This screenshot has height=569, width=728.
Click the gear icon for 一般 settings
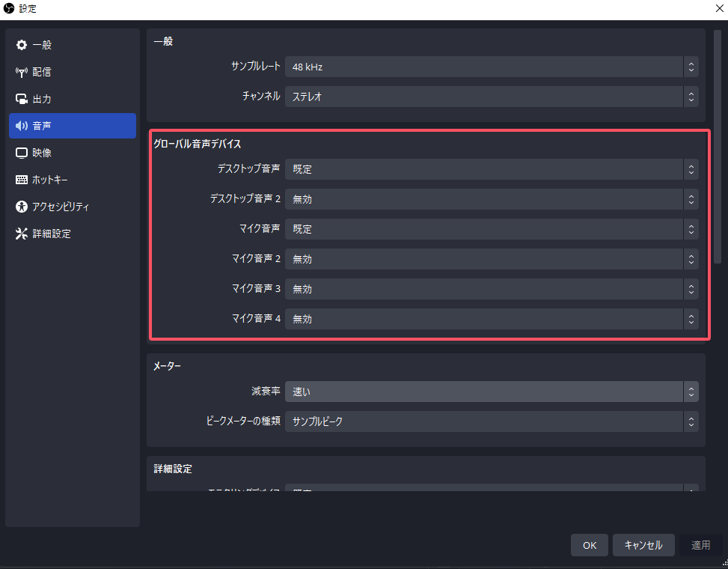pyautogui.click(x=22, y=45)
